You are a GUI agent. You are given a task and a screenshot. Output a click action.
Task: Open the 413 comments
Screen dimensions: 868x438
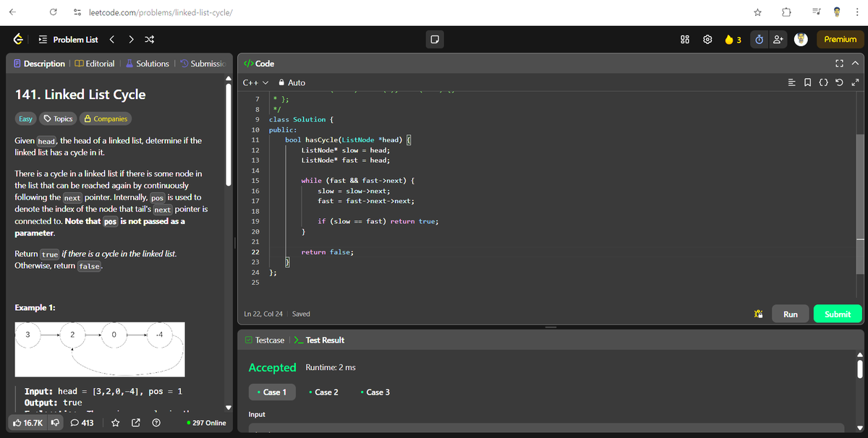point(82,423)
